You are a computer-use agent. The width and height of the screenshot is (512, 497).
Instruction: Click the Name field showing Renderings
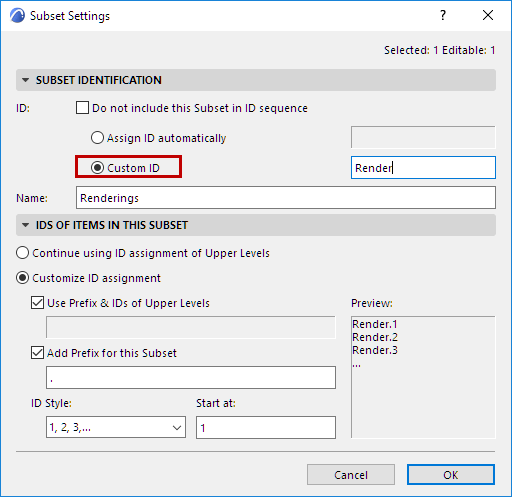[286, 198]
